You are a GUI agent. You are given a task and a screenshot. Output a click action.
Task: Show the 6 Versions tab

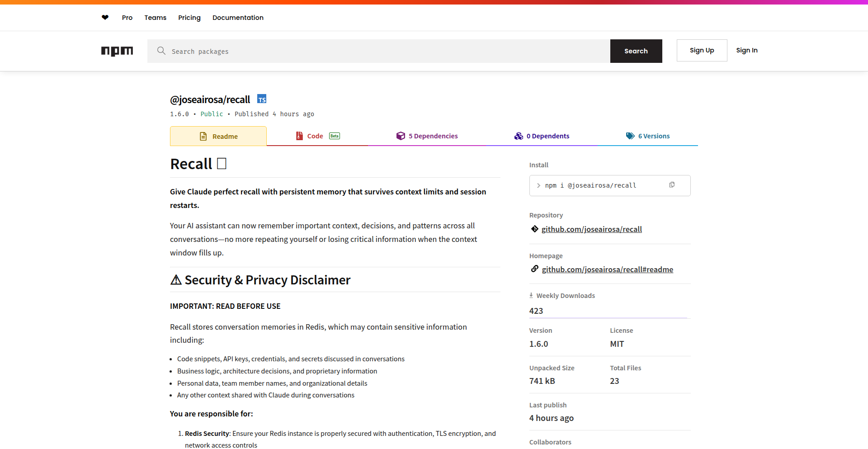pyautogui.click(x=648, y=136)
